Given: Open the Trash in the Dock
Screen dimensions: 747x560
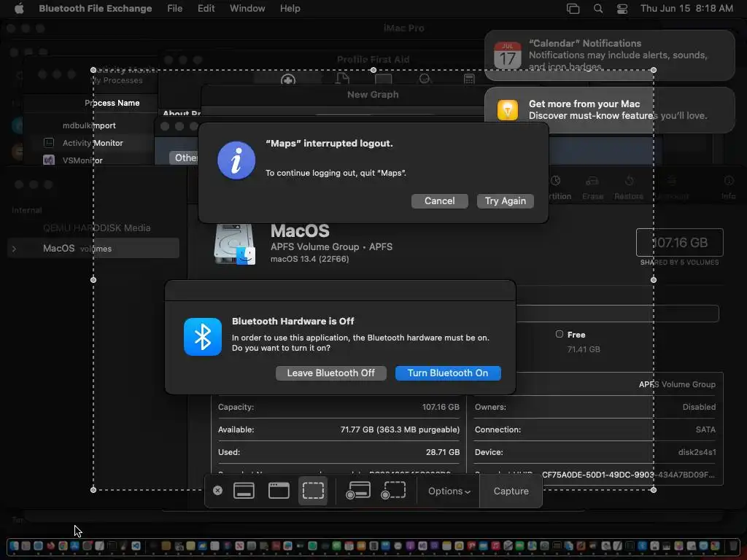Looking at the screenshot, I should (x=733, y=545).
